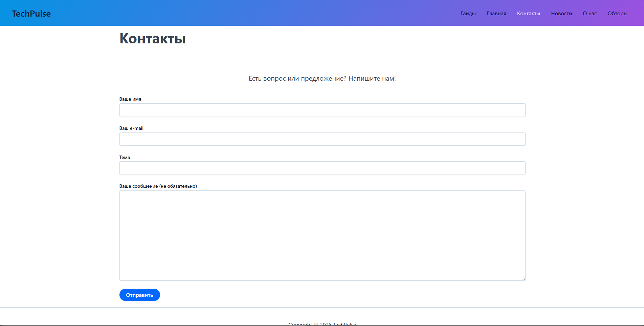This screenshot has height=326, width=644.
Task: Select Контакты in the top navigation
Action: tap(528, 14)
